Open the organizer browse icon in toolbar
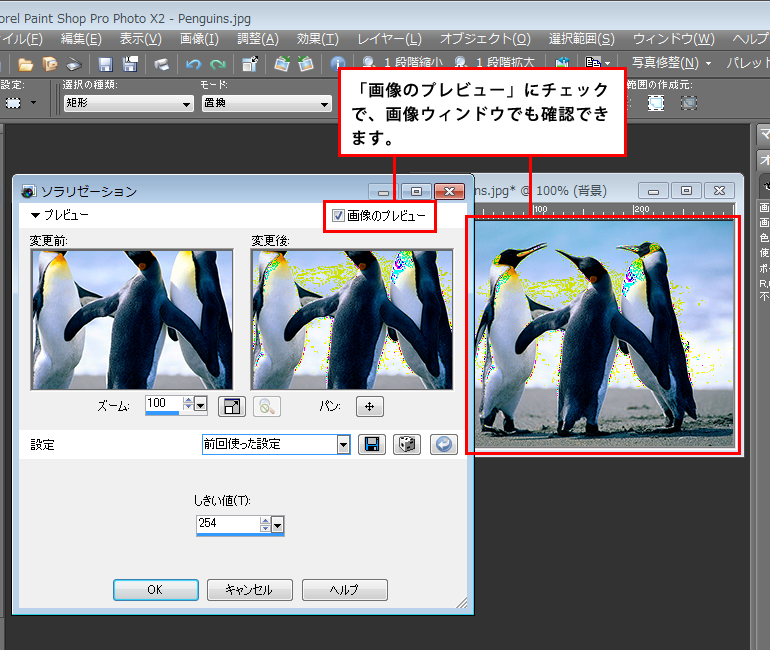 tap(49, 64)
